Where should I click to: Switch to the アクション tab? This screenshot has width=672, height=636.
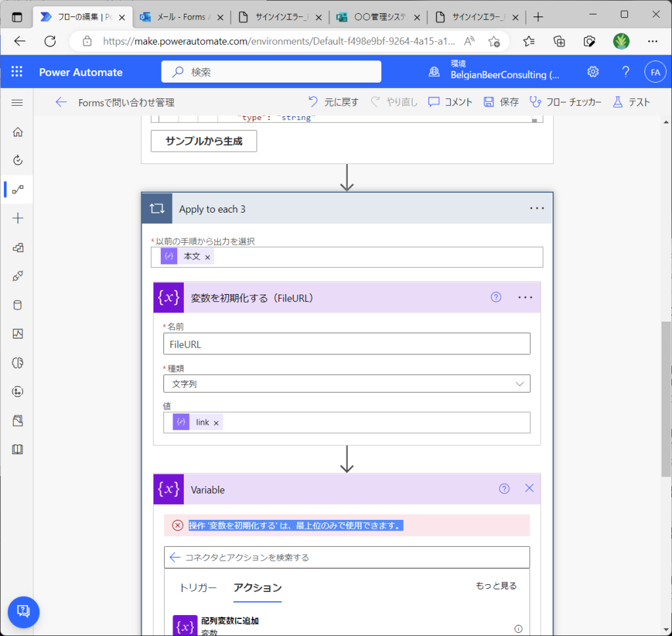coord(257,587)
